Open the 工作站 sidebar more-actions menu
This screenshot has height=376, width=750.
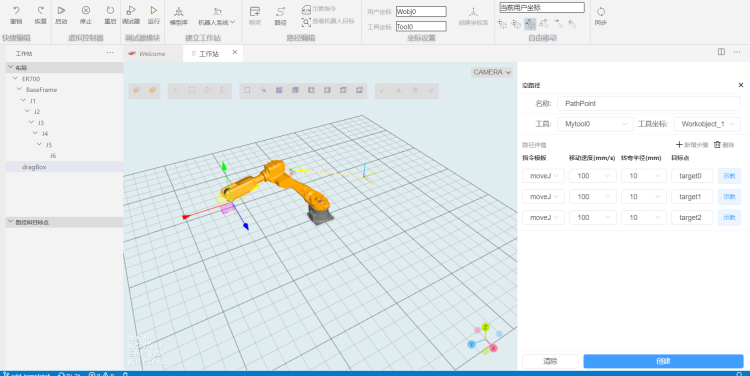tap(110, 53)
